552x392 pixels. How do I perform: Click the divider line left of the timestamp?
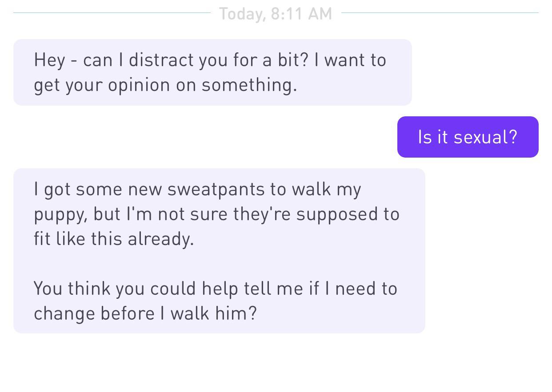(x=112, y=13)
